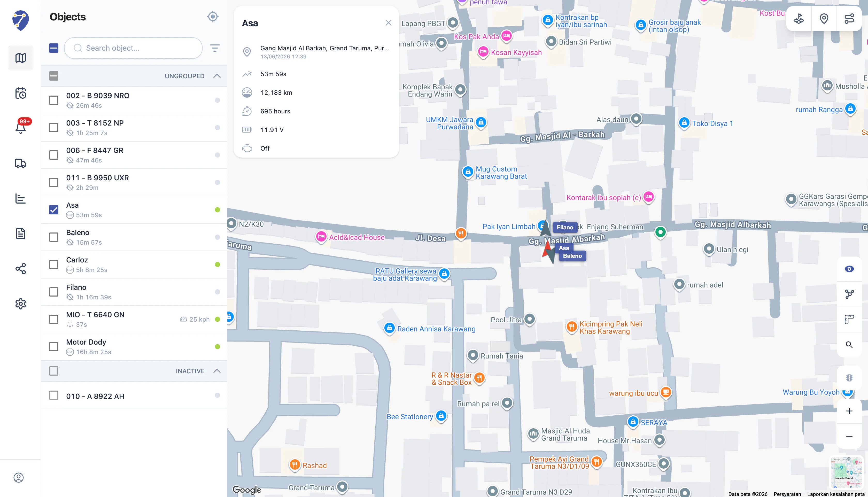868x497 pixels.
Task: Toggle the INACTIVE group checkbox
Action: (53, 371)
